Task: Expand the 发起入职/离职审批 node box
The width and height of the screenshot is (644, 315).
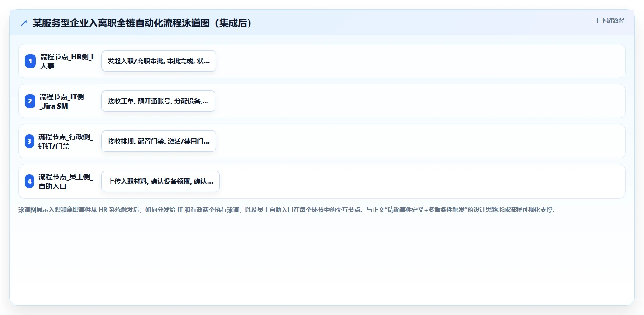Action: click(x=159, y=61)
